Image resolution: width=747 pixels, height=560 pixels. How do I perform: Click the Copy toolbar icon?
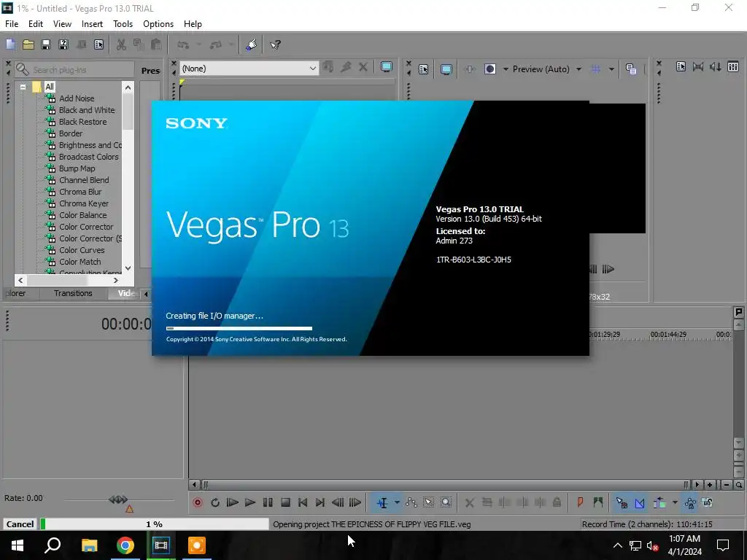tap(139, 44)
